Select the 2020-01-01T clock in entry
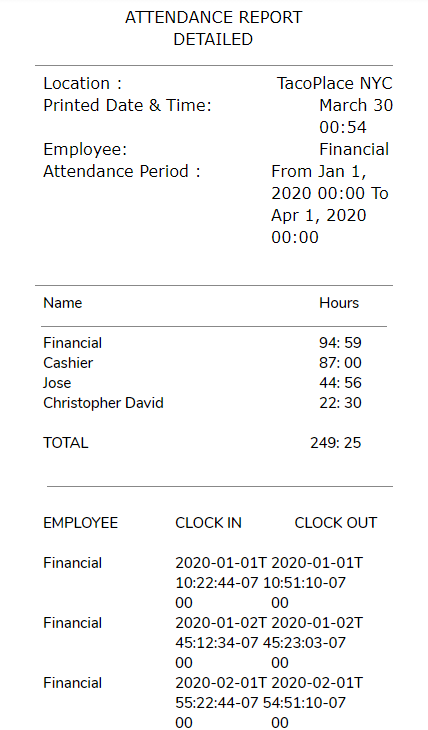Image resolution: width=428 pixels, height=730 pixels. coord(221,583)
